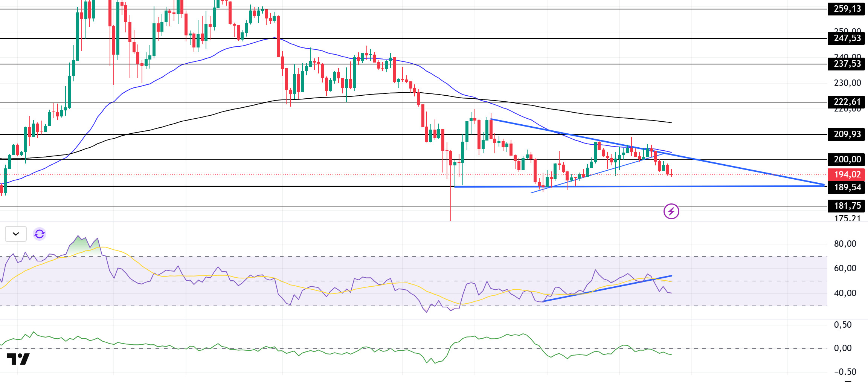Screen dimensions: 868x382
Task: Click the 40,00 RSI axis value
Action: click(x=845, y=293)
